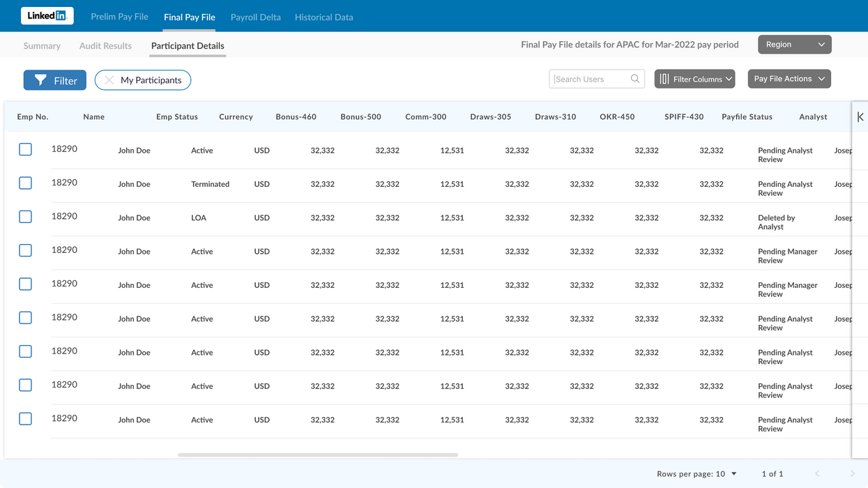Open the Audit Results tab
The width and height of the screenshot is (868, 488).
(105, 45)
